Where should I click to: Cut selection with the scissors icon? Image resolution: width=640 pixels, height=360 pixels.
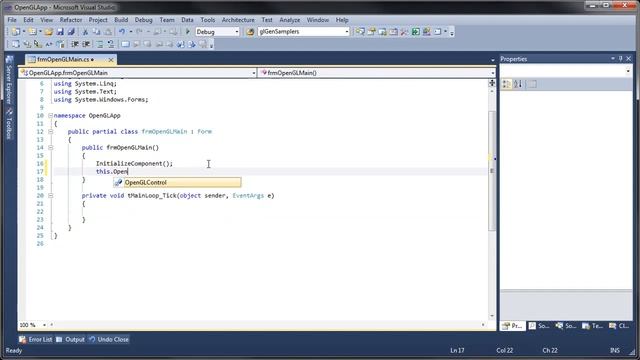[x=85, y=32]
